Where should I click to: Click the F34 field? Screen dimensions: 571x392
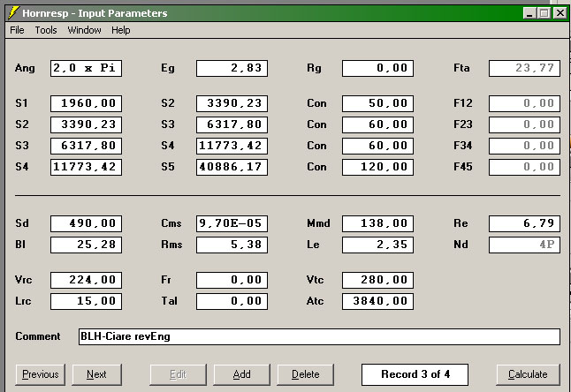[524, 146]
